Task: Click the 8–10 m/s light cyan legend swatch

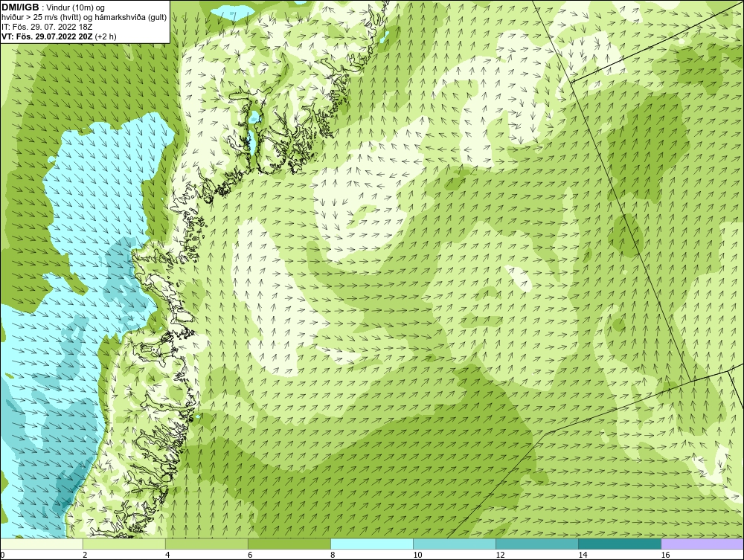Action: (371, 544)
